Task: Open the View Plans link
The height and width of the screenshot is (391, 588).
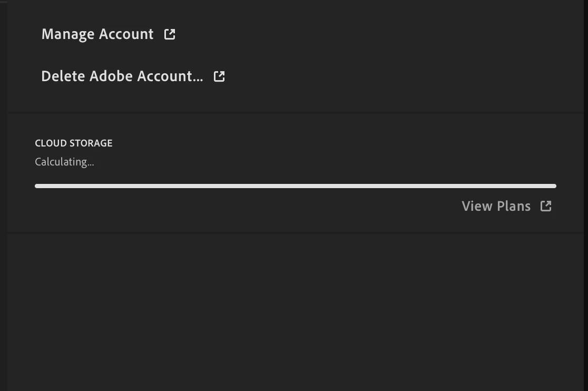Action: (x=496, y=206)
